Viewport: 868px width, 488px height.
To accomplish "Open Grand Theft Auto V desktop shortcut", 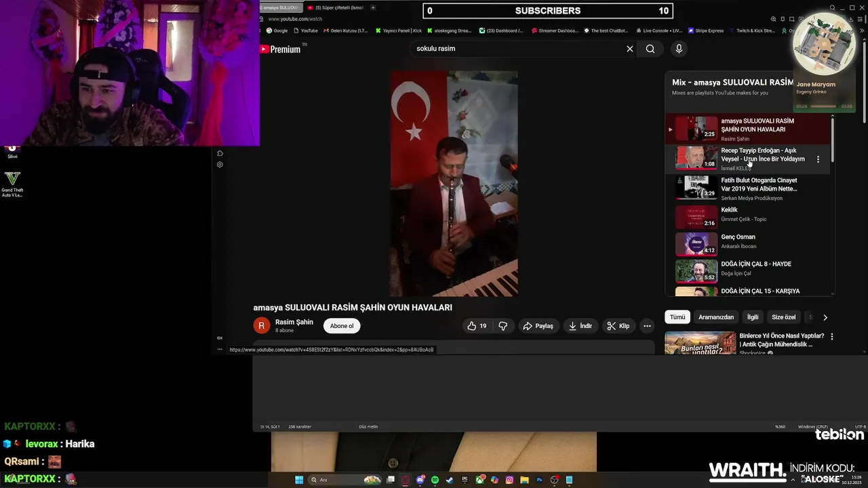I will coord(12,184).
